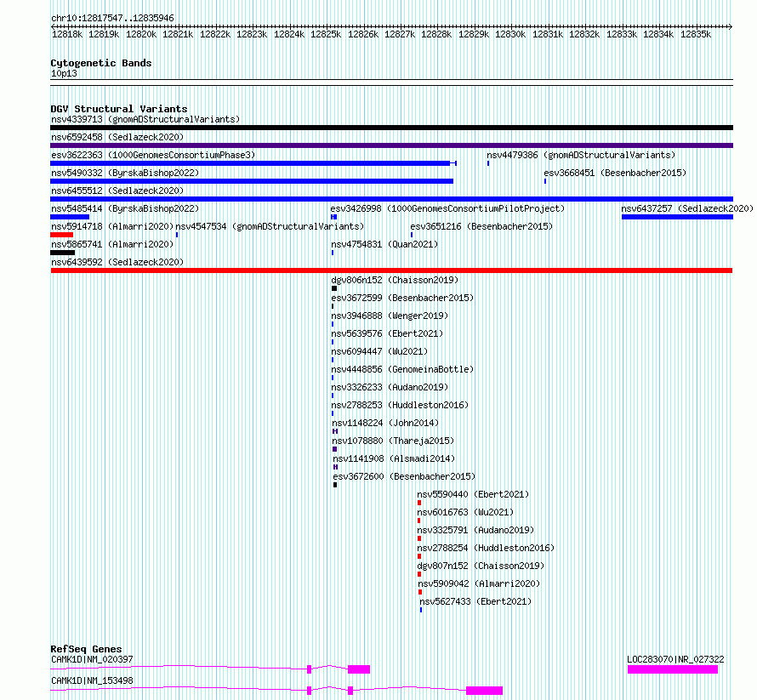Select the nsv6592458 (Sedlazeck2020) purple variant bar
The image size is (757, 700).
tap(391, 145)
